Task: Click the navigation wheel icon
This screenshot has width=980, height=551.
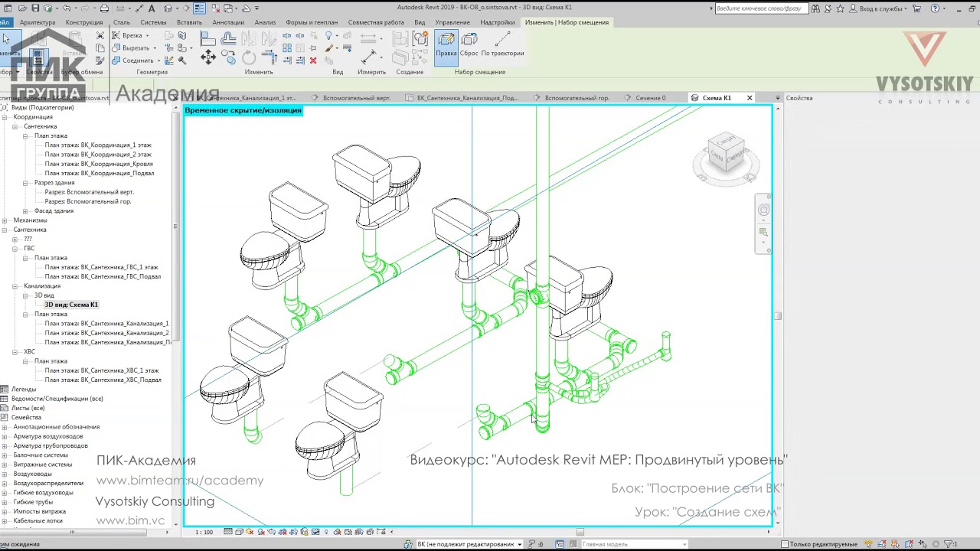Action: pyautogui.click(x=763, y=210)
